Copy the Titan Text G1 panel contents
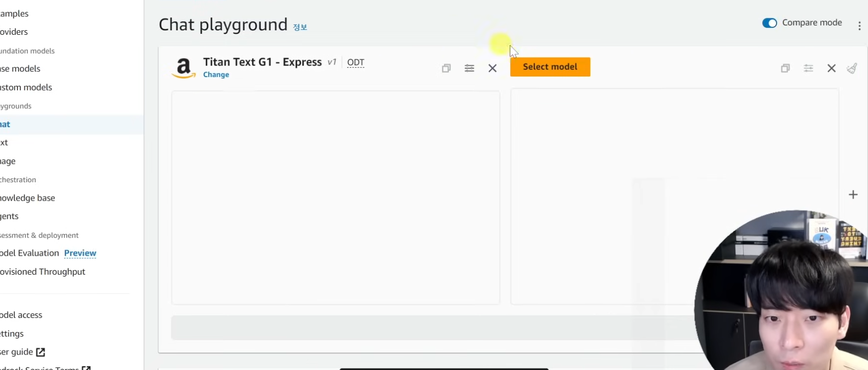Viewport: 868px width, 370px height. tap(446, 68)
